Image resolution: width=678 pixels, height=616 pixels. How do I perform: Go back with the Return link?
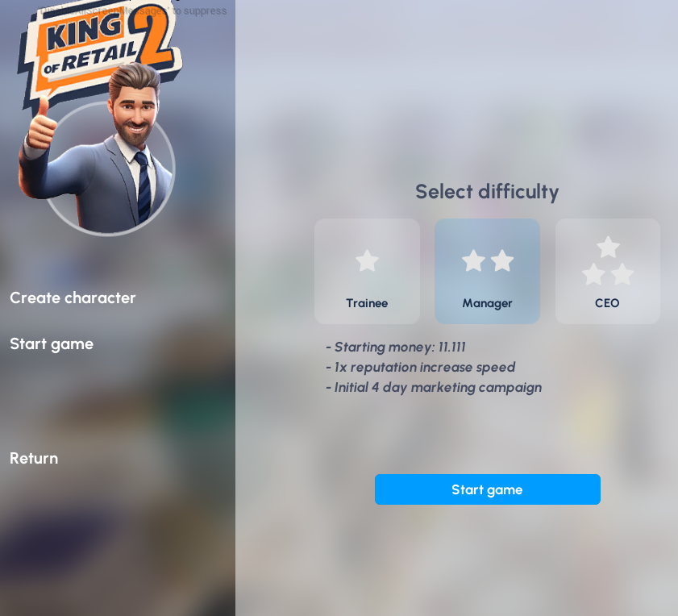pyautogui.click(x=34, y=458)
